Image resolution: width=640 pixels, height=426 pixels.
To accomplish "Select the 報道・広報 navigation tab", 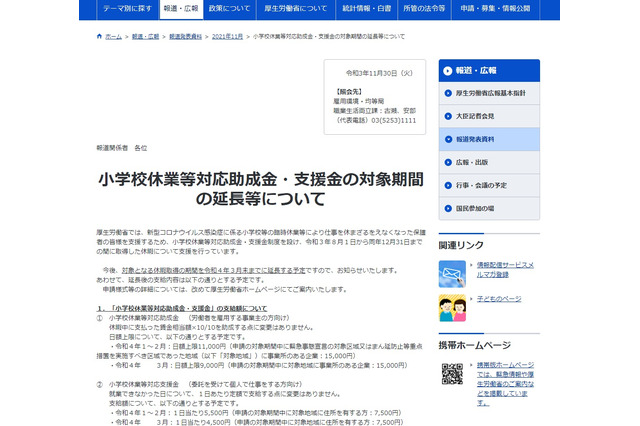I will (181, 9).
